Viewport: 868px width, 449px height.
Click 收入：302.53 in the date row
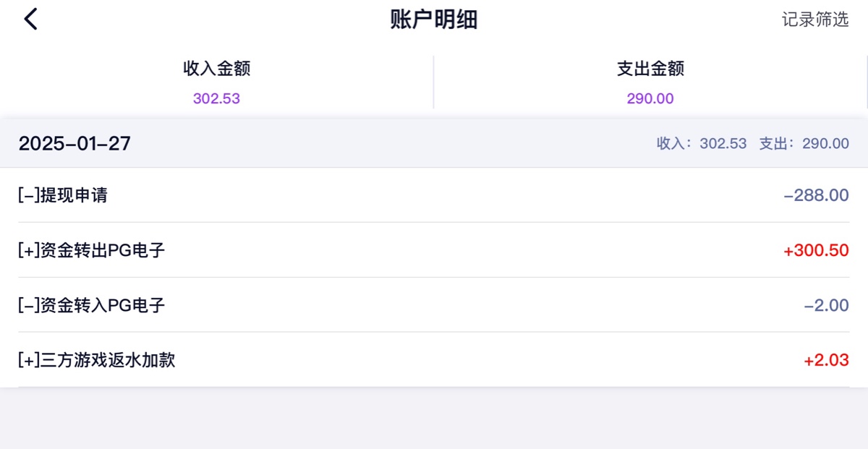point(701,143)
